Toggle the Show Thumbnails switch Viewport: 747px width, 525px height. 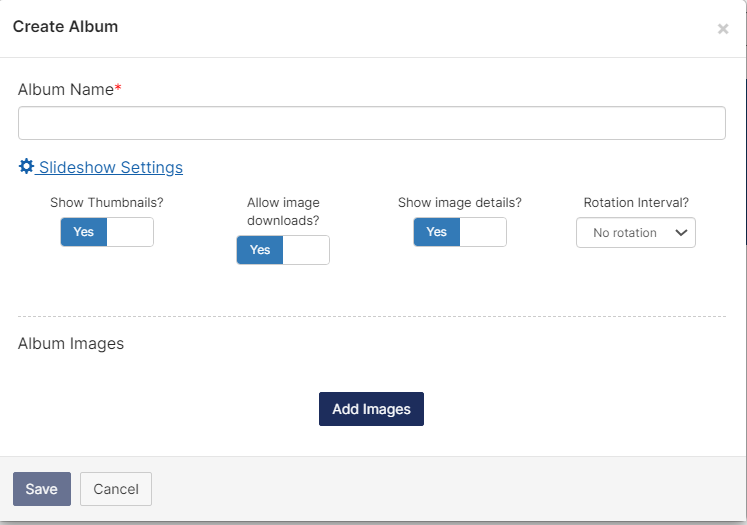click(x=107, y=232)
